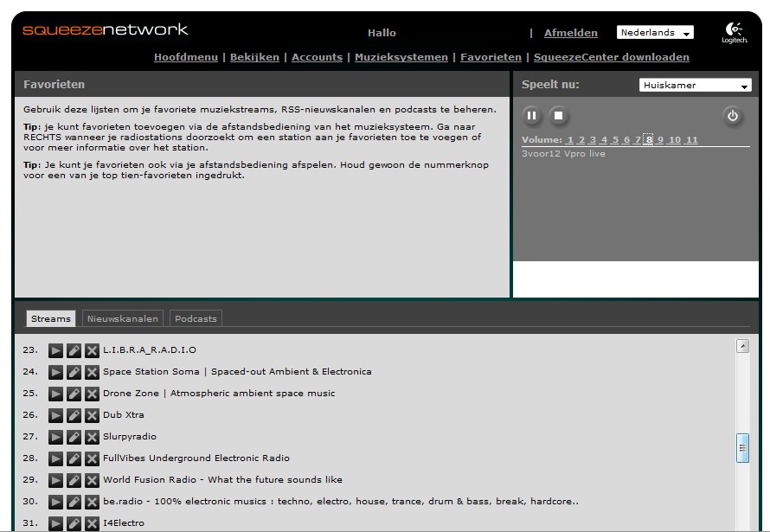Edit the Space Station Soma favorite
This screenshot has height=532, width=770.
[x=74, y=372]
